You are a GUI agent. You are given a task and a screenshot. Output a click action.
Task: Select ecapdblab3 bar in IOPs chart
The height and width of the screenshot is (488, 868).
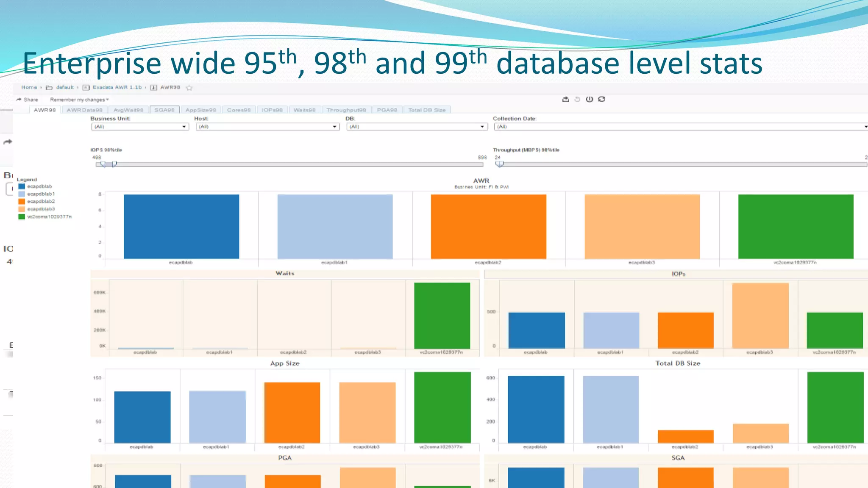click(x=760, y=316)
